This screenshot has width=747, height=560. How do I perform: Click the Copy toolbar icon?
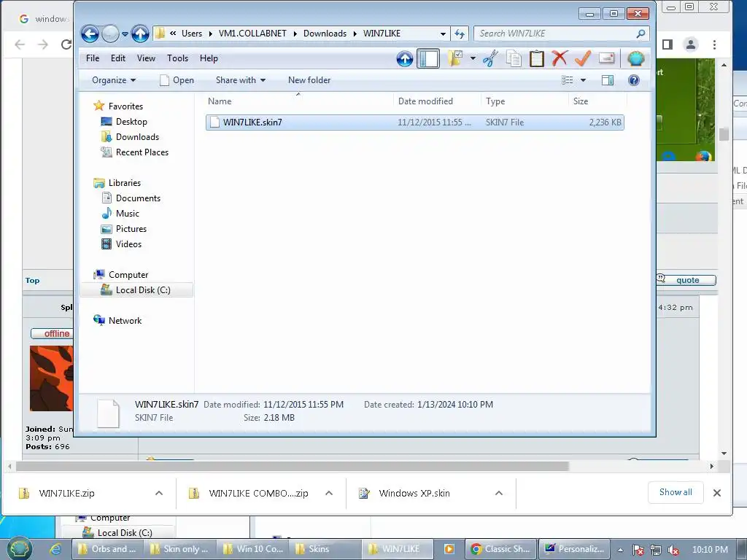(514, 58)
